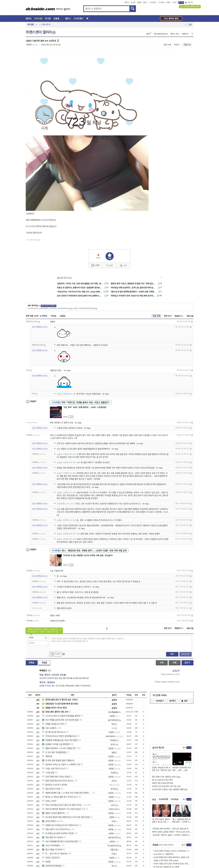
Task: Click the smiley 댓글돌이 icon above 하하 ad
Action: 28,402
